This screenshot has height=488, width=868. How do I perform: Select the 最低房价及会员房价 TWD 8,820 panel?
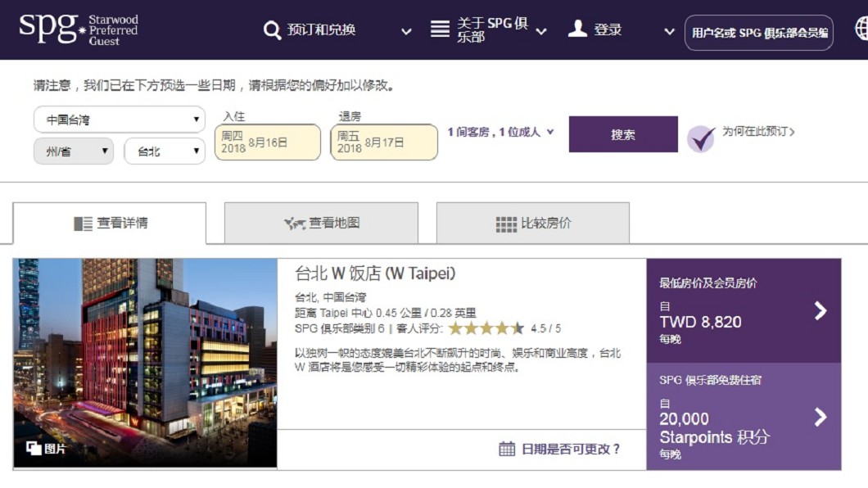(744, 310)
